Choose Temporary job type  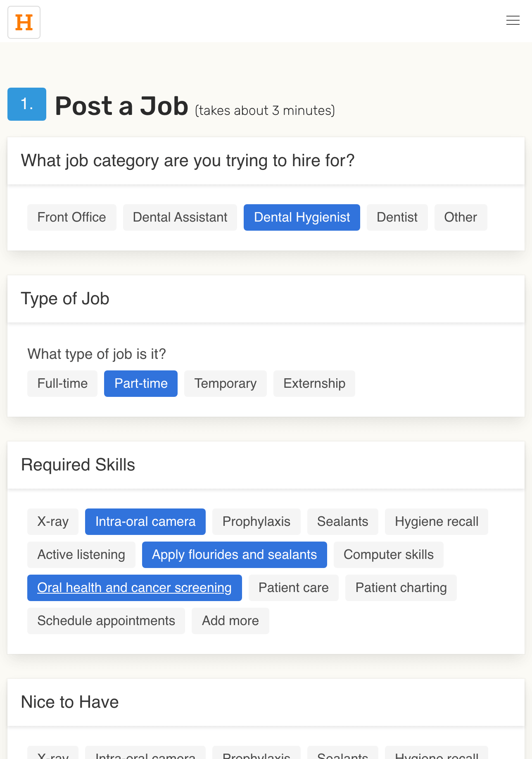coord(226,384)
